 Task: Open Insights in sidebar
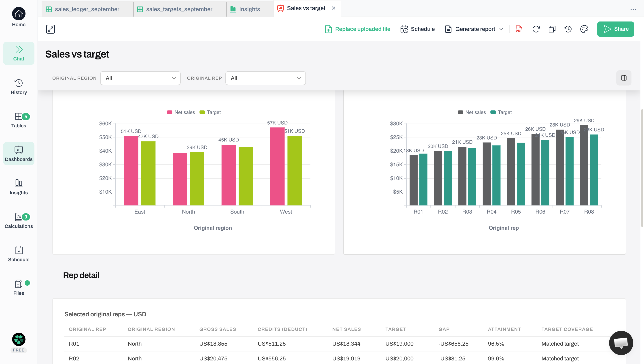coord(19,187)
